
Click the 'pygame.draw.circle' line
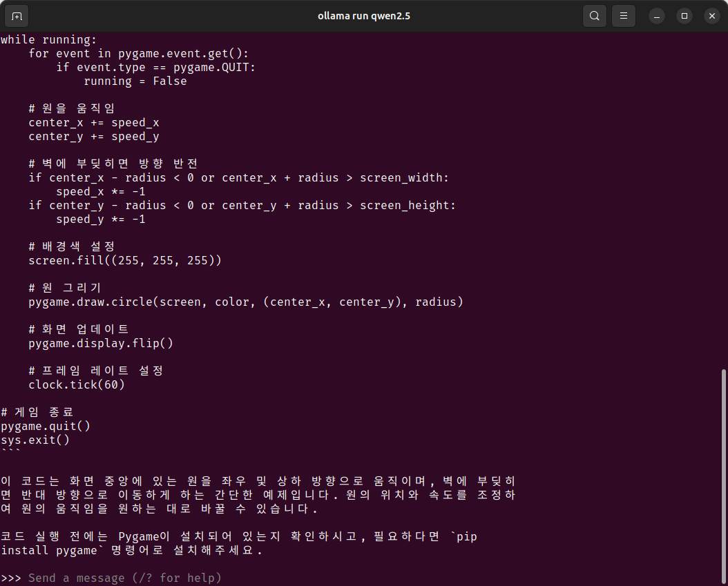pyautogui.click(x=246, y=302)
